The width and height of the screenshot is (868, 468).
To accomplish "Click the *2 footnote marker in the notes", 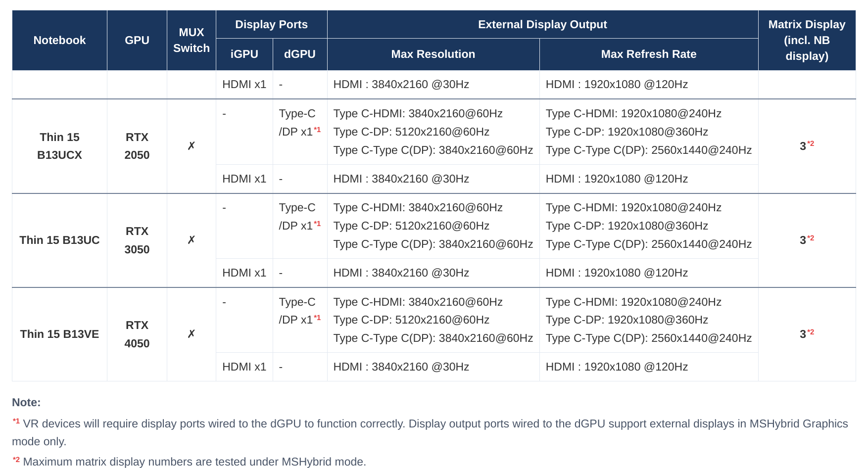I will [16, 460].
